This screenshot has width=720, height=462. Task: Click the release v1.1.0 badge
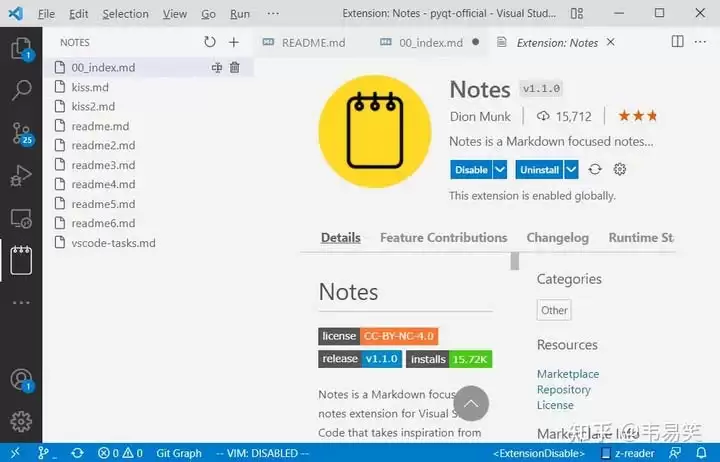(360, 359)
